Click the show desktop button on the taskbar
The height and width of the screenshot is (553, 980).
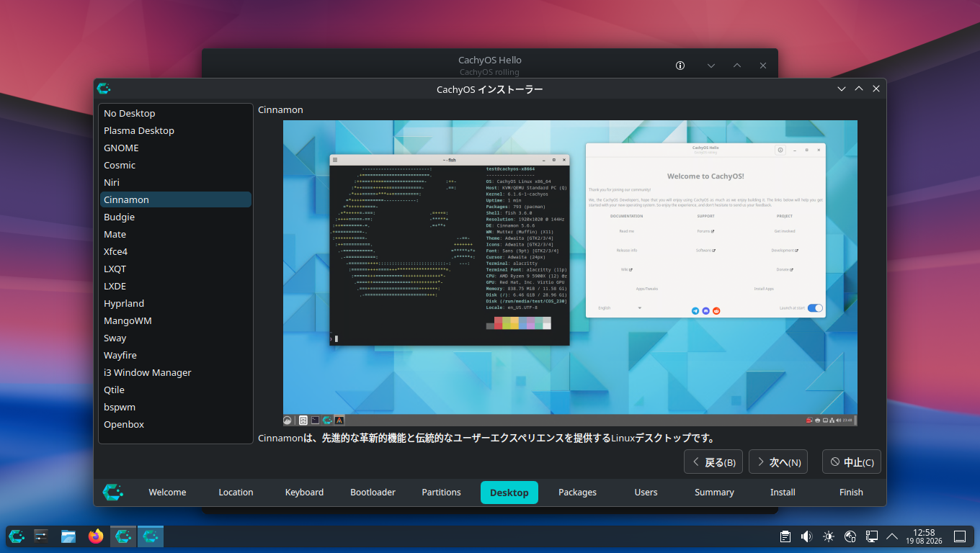(960, 536)
